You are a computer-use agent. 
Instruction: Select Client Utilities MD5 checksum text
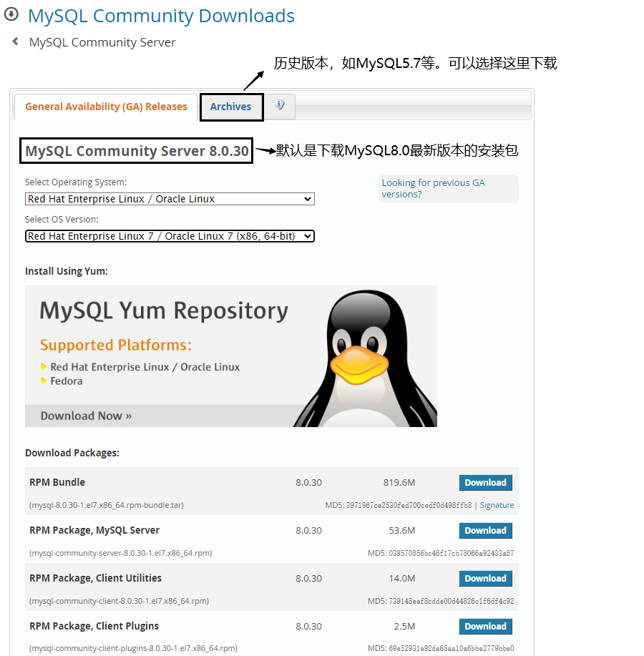(x=441, y=601)
